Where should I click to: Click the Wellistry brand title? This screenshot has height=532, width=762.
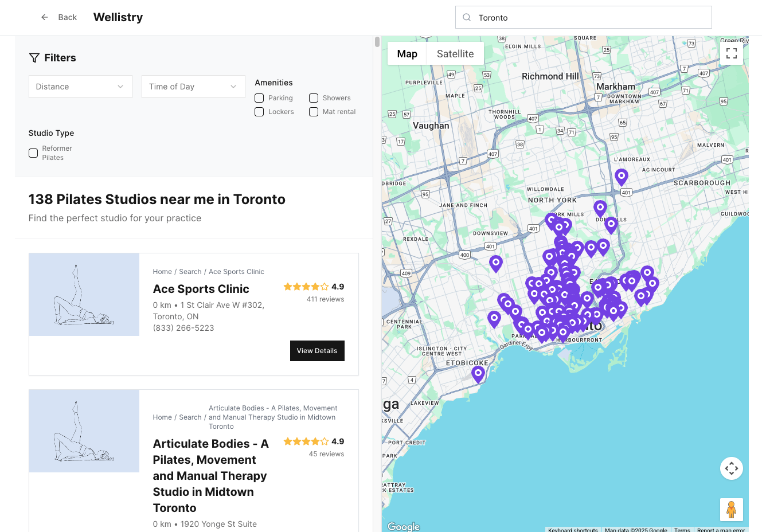tap(118, 17)
